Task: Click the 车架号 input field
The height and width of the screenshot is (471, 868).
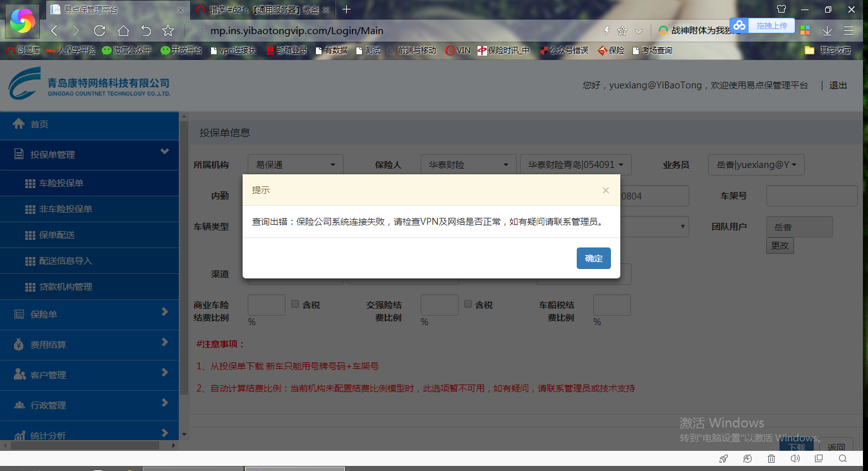Action: pyautogui.click(x=812, y=196)
